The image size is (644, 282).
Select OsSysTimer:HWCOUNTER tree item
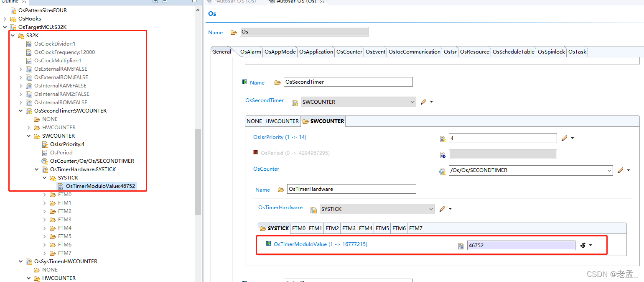coord(66,261)
